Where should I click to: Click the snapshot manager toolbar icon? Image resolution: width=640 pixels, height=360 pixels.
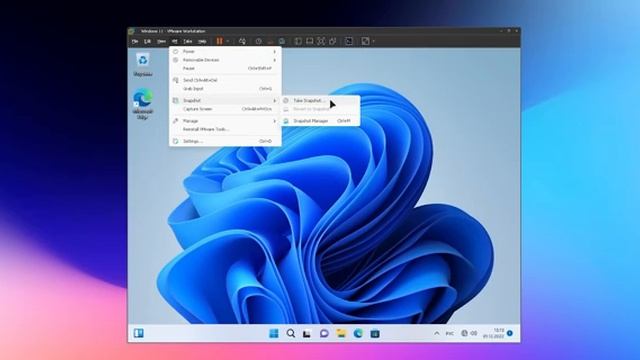point(282,41)
